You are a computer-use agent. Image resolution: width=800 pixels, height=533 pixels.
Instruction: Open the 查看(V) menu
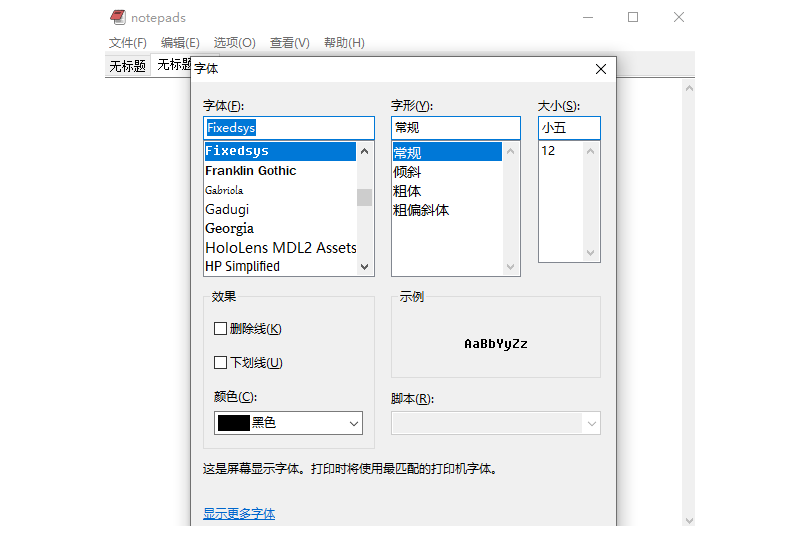point(289,43)
